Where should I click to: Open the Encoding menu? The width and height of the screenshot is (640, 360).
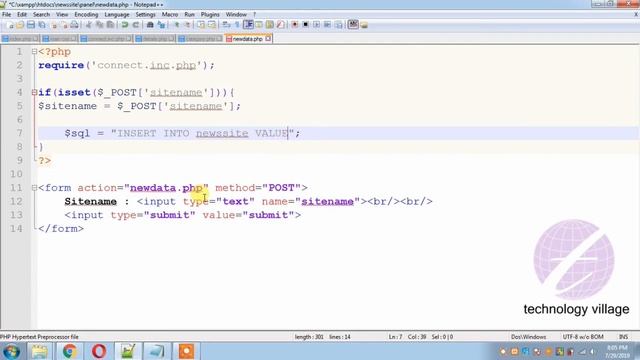[86, 14]
